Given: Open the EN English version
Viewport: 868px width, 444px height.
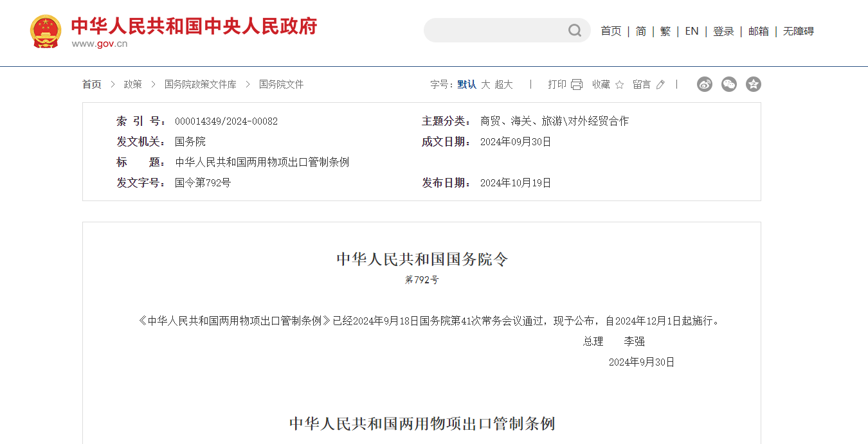Looking at the screenshot, I should tap(692, 31).
